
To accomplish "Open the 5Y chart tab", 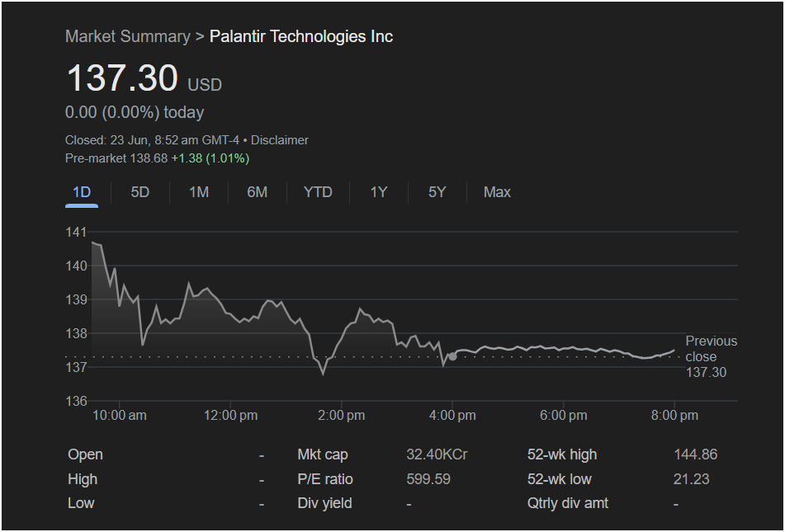I will (x=437, y=192).
